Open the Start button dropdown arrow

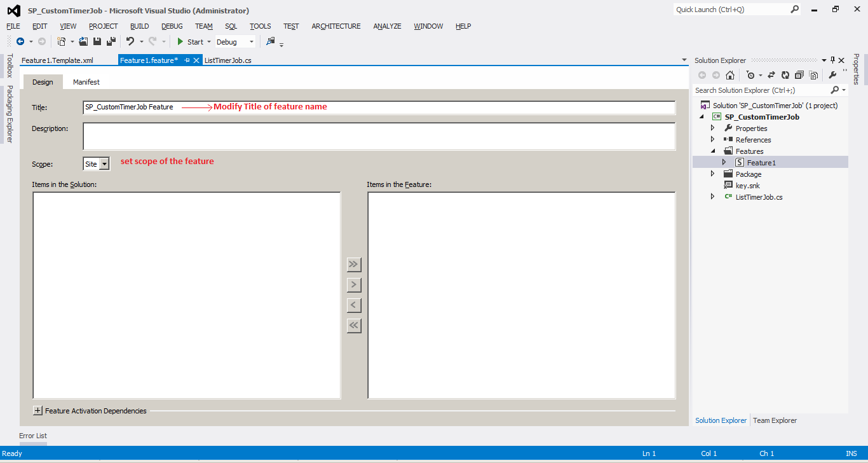point(209,42)
